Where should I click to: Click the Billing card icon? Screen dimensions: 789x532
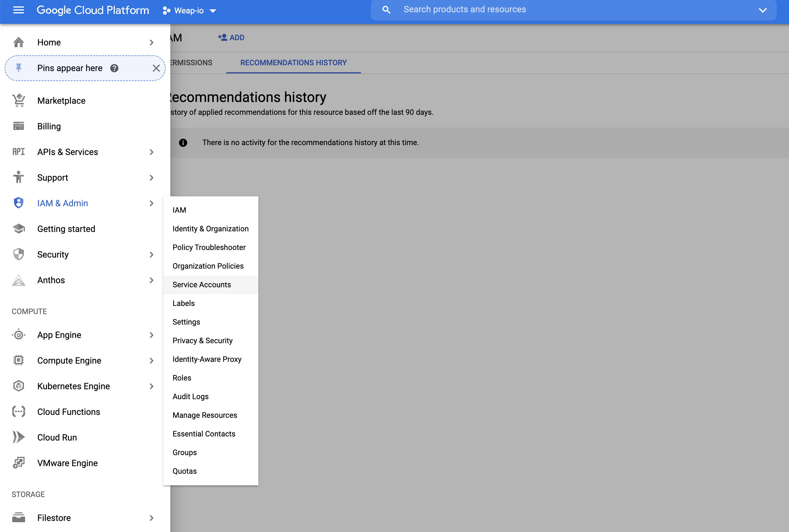[19, 126]
